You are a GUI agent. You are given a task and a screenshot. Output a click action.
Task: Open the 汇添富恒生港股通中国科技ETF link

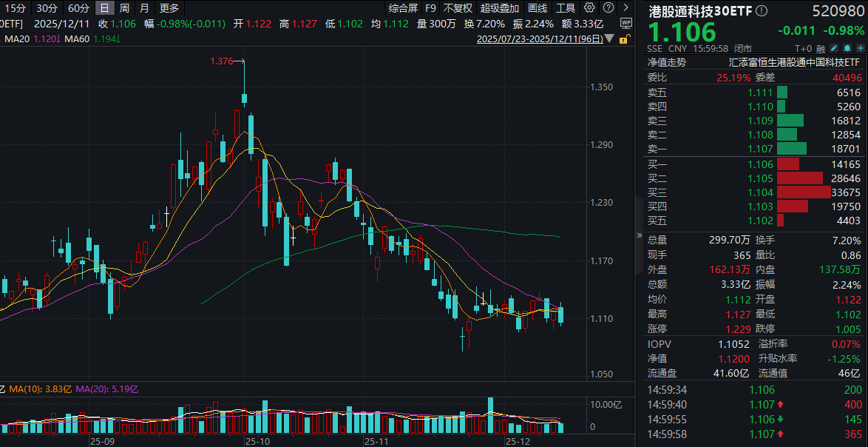click(x=795, y=63)
